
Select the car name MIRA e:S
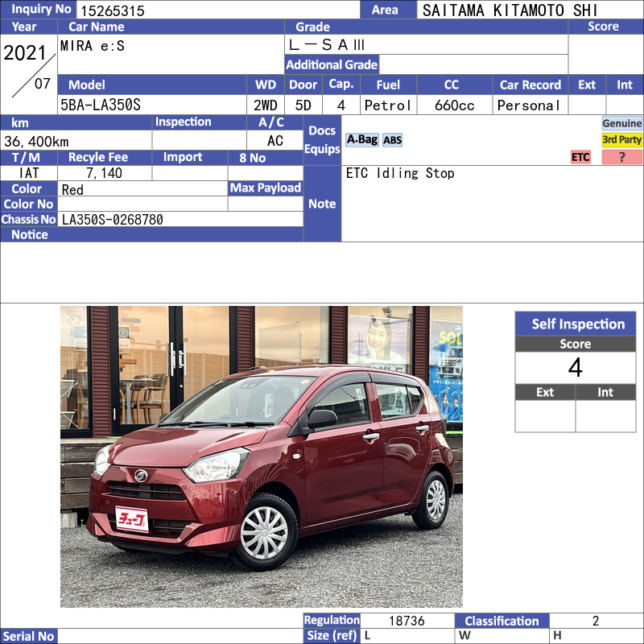click(x=93, y=46)
